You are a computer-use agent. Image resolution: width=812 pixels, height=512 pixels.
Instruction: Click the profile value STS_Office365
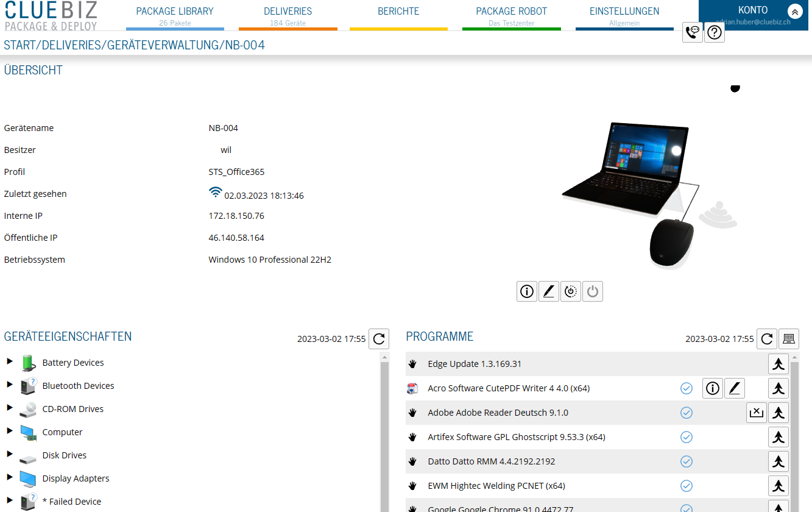pos(236,172)
